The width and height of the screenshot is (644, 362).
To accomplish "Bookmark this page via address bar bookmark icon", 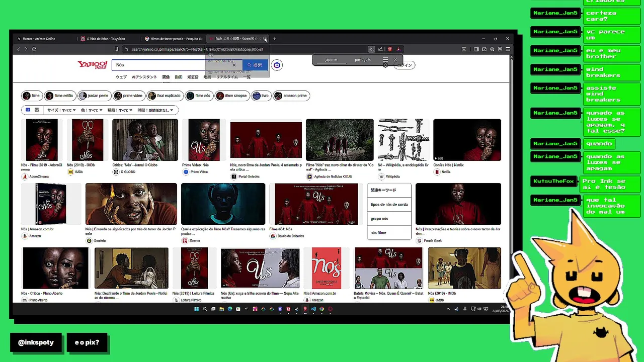I will (x=116, y=49).
